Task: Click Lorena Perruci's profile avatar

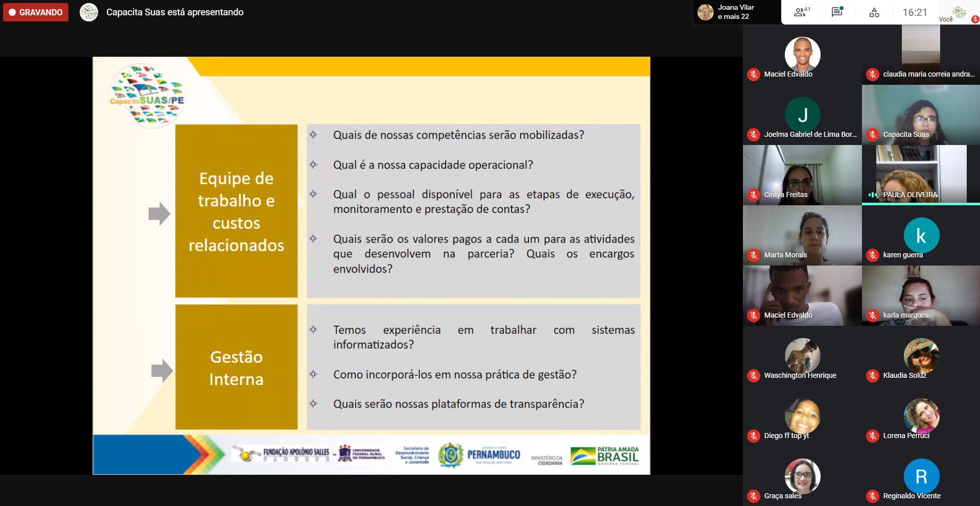Action: [921, 416]
